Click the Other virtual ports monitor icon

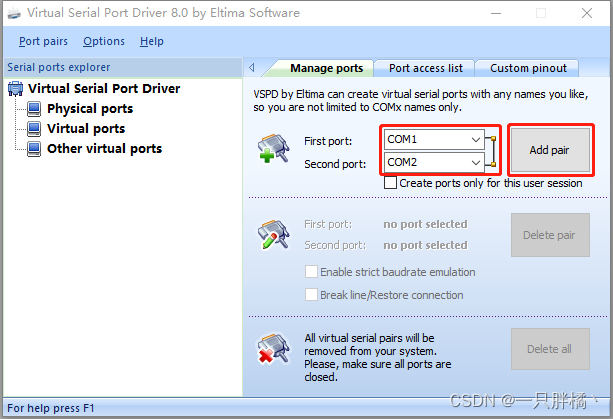(34, 149)
